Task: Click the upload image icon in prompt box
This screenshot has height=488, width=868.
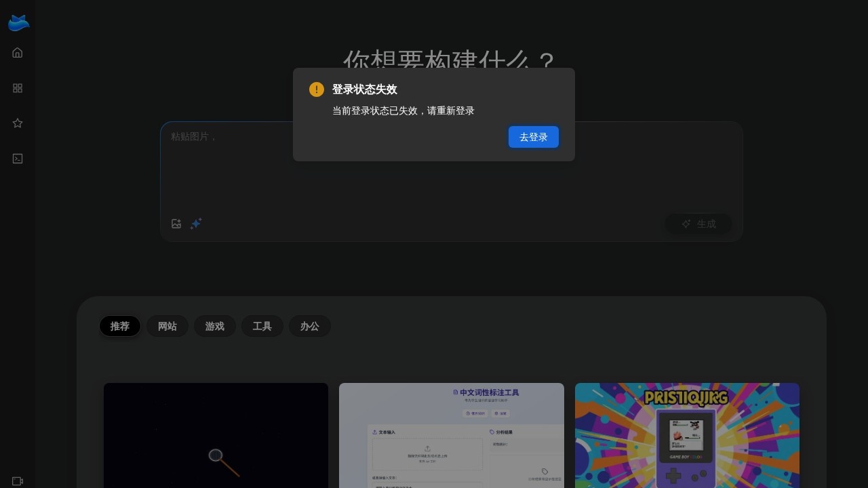Action: click(x=176, y=224)
